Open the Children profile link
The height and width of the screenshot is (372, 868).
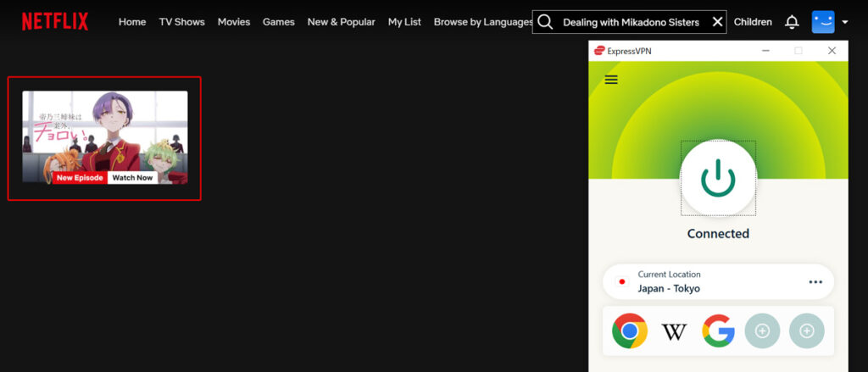753,22
